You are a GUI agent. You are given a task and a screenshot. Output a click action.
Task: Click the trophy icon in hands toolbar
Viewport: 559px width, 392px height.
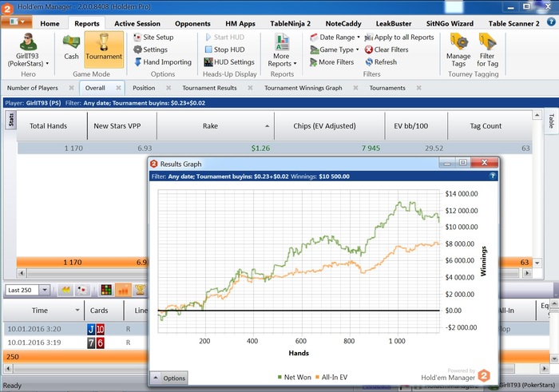coord(140,290)
